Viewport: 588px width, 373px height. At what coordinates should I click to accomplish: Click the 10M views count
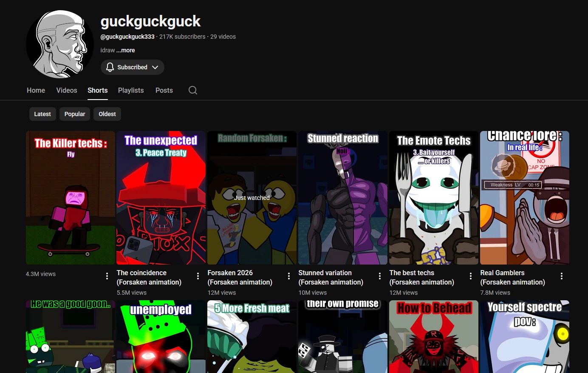point(313,293)
